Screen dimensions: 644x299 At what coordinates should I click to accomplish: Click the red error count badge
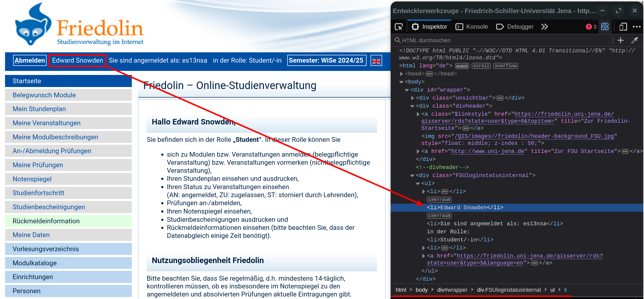click(x=591, y=27)
